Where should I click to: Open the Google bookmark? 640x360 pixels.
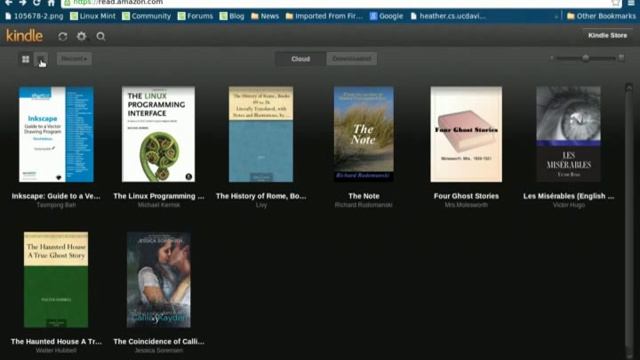point(386,16)
